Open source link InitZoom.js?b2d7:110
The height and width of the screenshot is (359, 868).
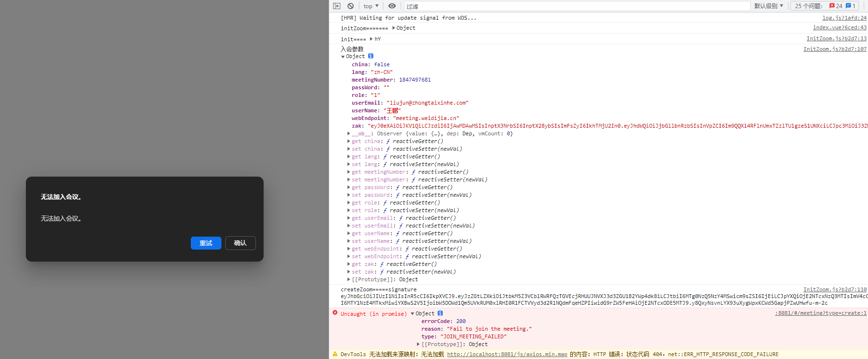click(x=835, y=289)
